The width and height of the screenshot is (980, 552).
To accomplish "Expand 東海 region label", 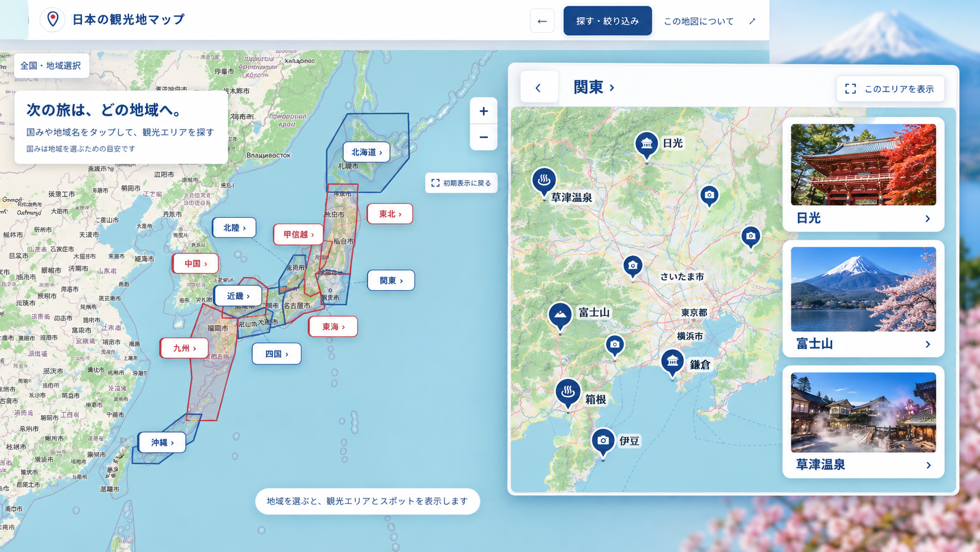I will [333, 327].
